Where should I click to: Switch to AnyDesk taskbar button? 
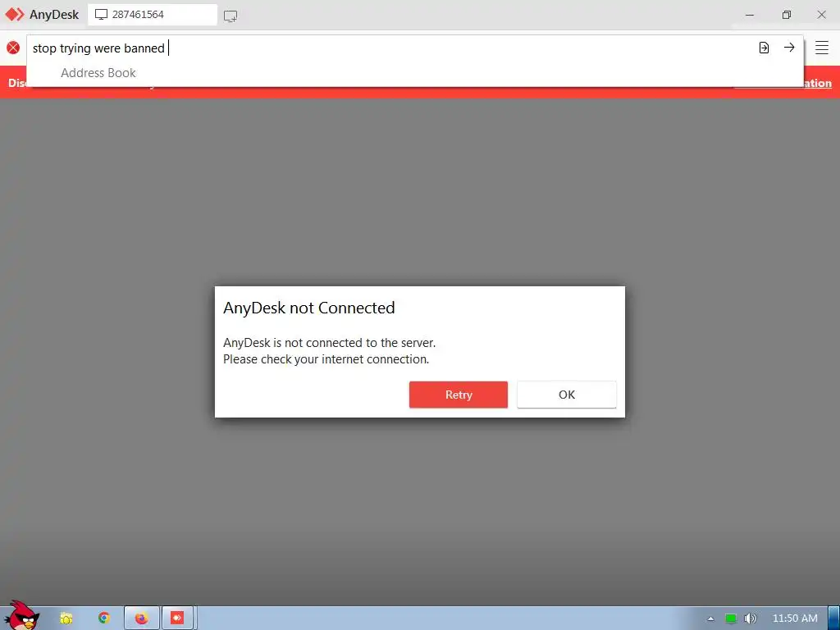click(177, 619)
